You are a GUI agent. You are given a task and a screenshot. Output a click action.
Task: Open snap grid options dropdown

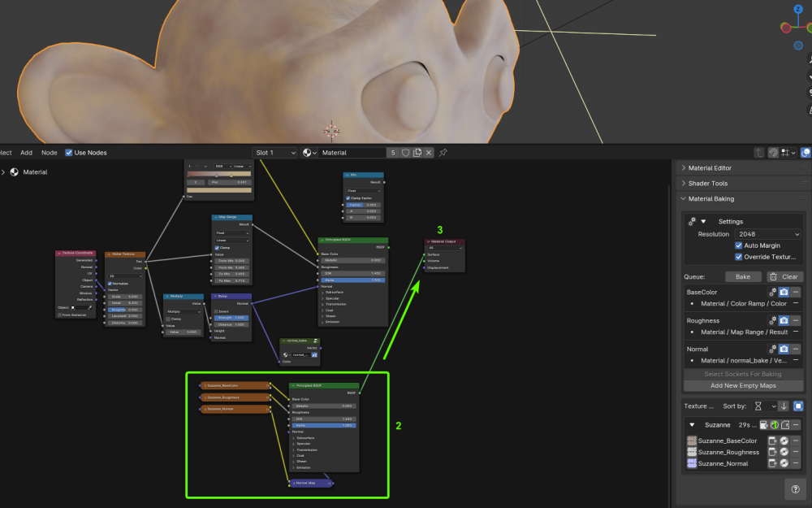788,153
